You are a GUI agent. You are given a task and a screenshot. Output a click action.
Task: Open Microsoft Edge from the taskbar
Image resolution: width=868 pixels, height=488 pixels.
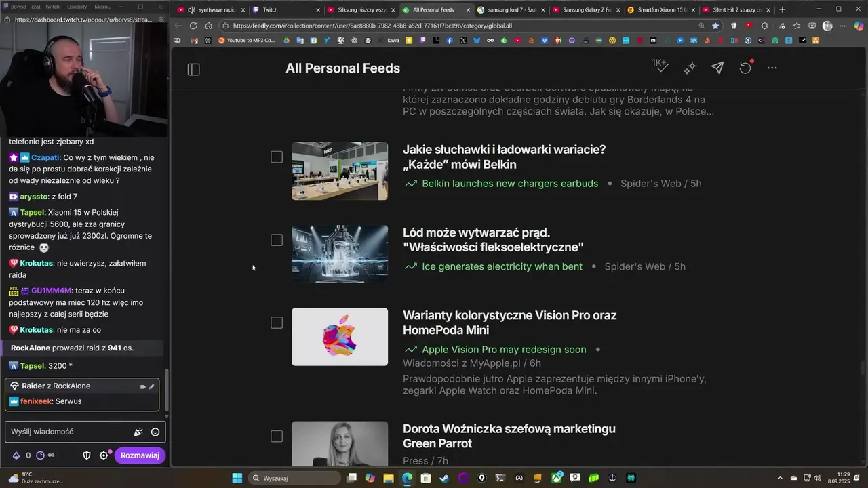pyautogui.click(x=407, y=478)
